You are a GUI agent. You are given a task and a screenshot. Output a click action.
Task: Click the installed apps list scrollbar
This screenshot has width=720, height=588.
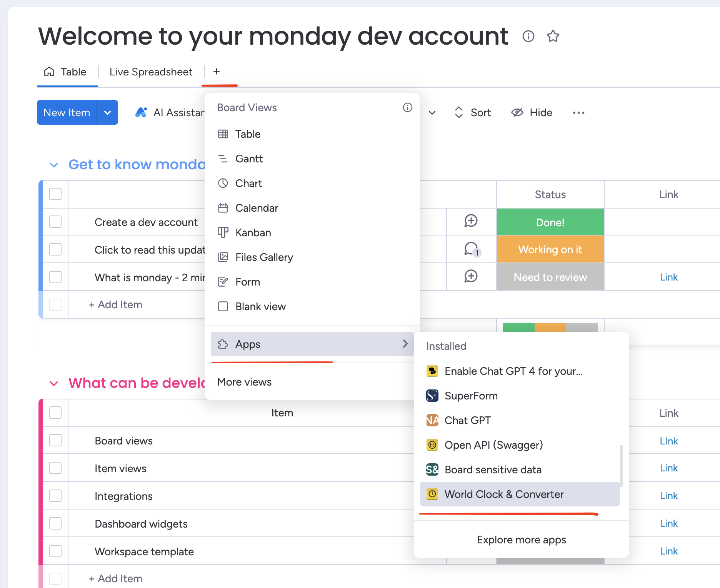click(x=622, y=466)
